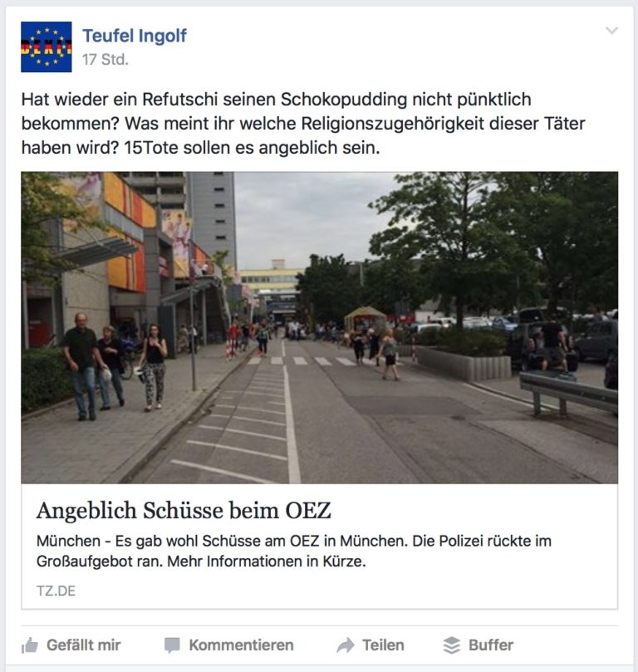Image resolution: width=638 pixels, height=672 pixels.
Task: Open the 17 Std. post timestamp
Action: tap(106, 60)
